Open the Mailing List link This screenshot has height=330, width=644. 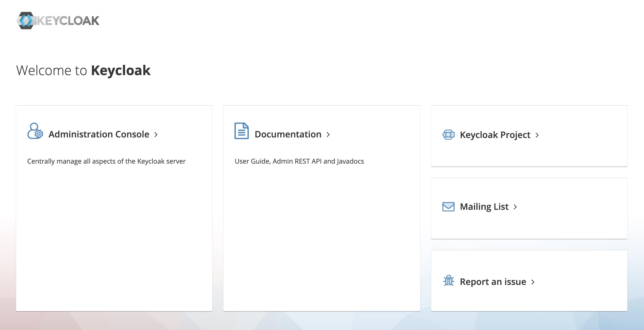point(484,207)
